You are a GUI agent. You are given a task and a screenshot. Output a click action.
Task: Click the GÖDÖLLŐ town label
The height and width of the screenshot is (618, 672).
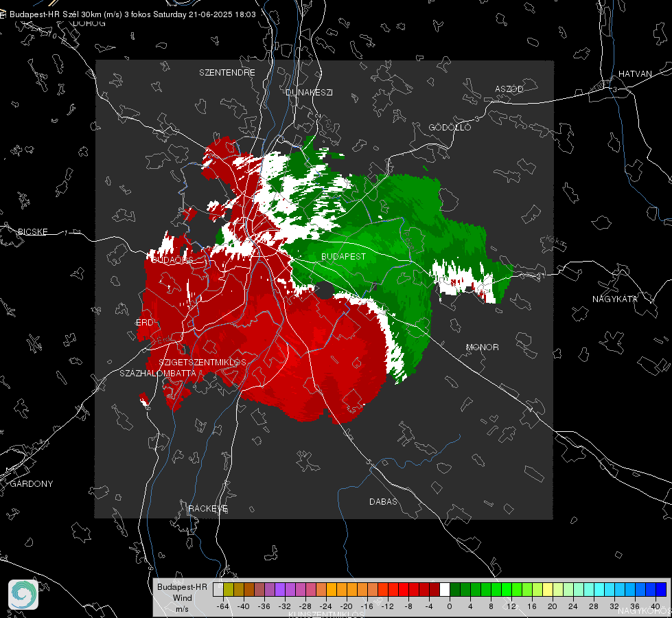point(450,127)
